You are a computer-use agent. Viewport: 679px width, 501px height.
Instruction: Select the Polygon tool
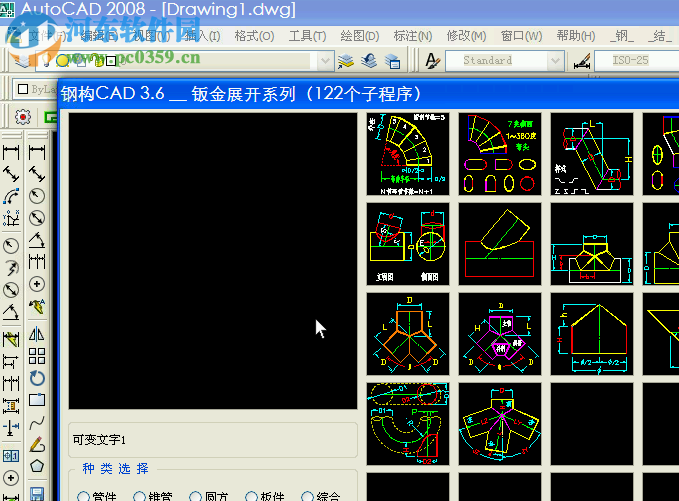[37, 466]
